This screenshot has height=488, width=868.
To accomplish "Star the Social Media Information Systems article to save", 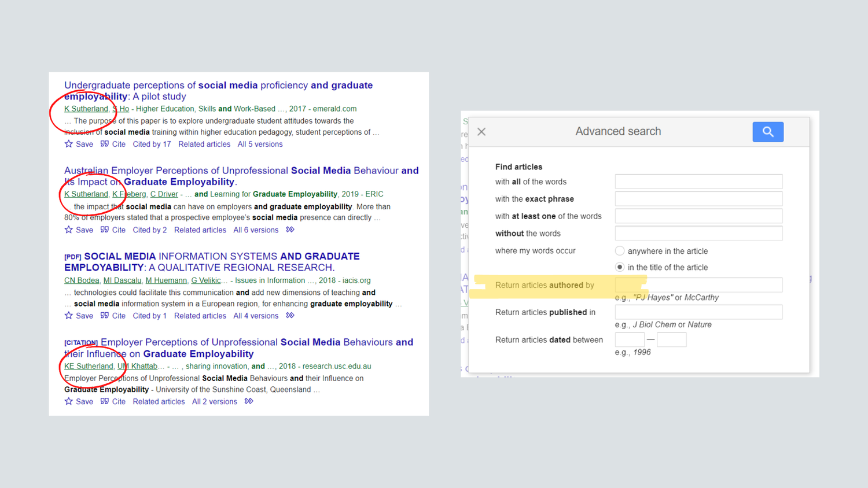I will tap(69, 316).
